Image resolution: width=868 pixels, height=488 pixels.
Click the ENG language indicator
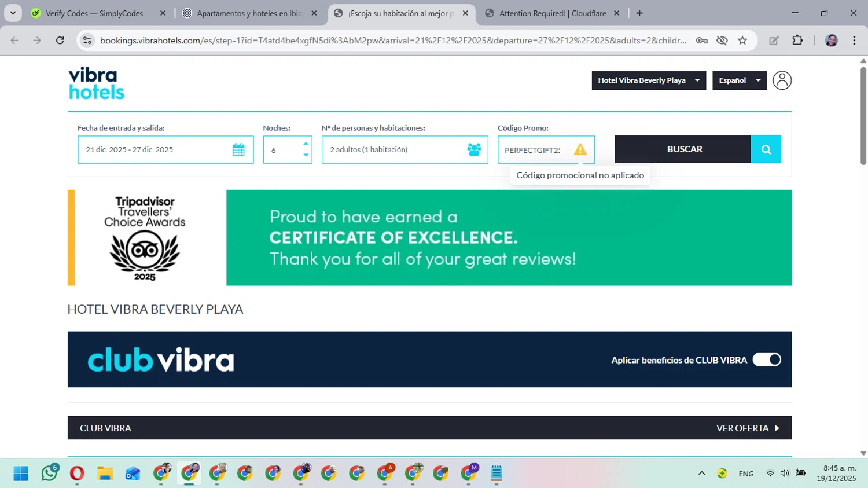click(746, 474)
